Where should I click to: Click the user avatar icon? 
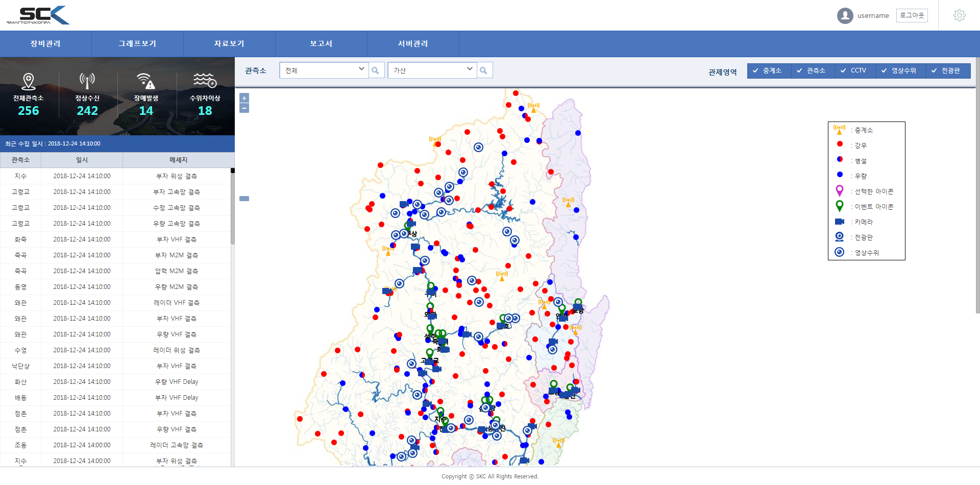845,15
